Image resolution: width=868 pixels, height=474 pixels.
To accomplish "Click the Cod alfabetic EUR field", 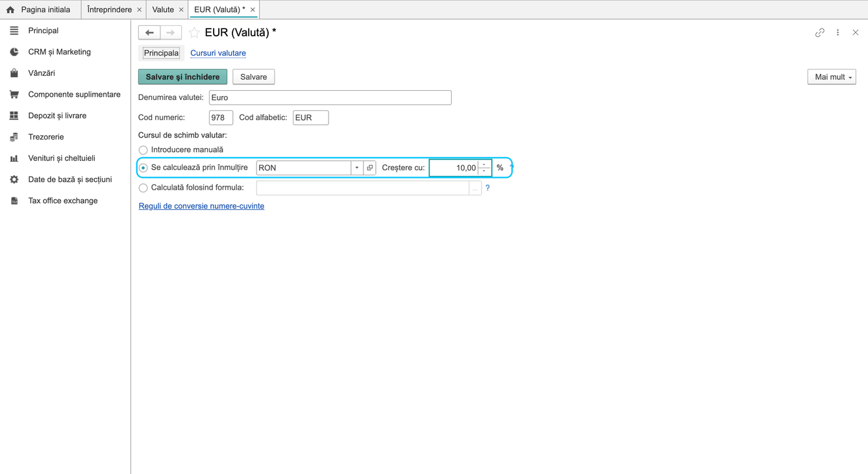I will pyautogui.click(x=310, y=118).
